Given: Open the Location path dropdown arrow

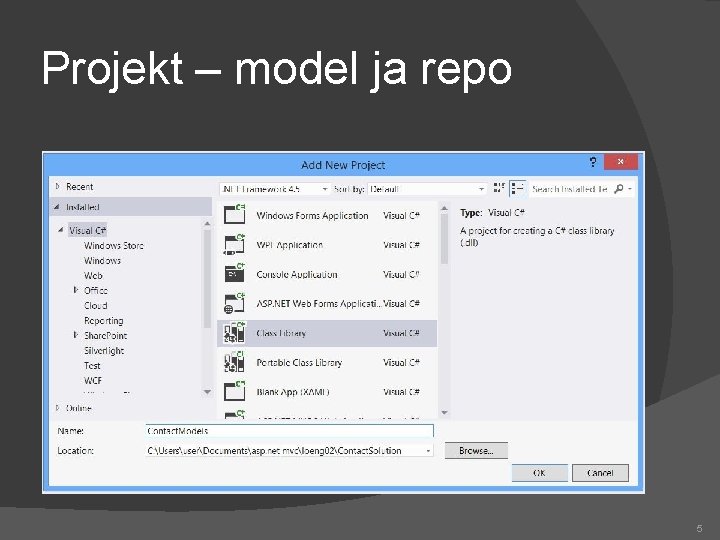Looking at the screenshot, I should 428,451.
